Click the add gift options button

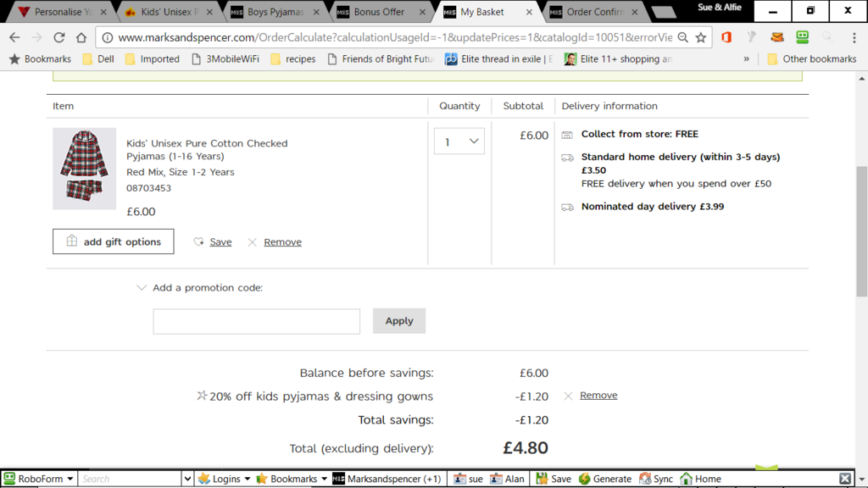tap(113, 241)
